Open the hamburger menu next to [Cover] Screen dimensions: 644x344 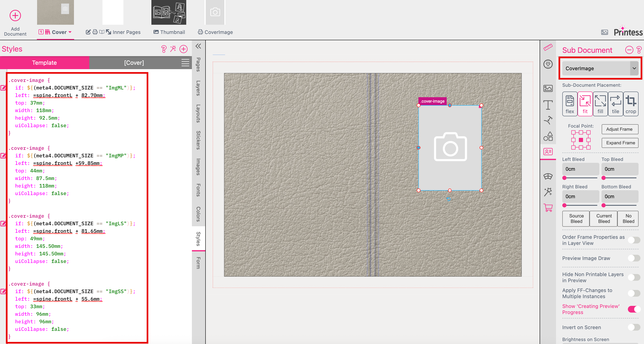[185, 63]
